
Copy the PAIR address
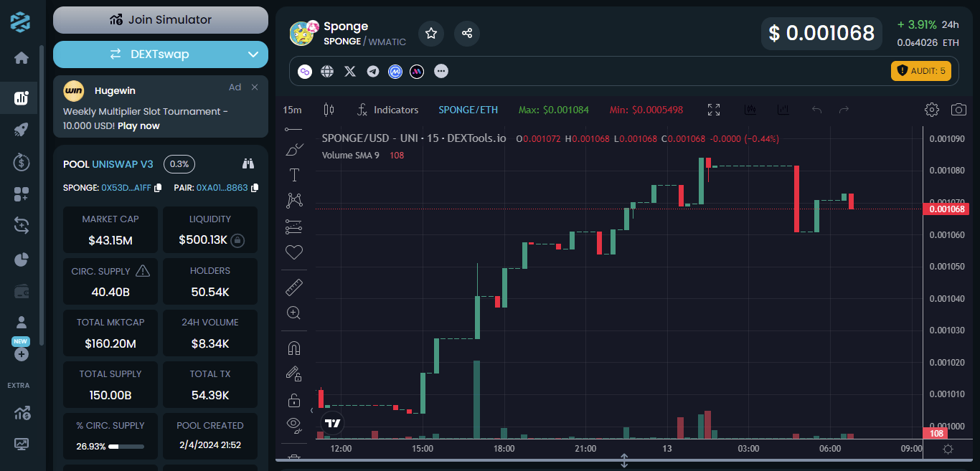pos(255,188)
